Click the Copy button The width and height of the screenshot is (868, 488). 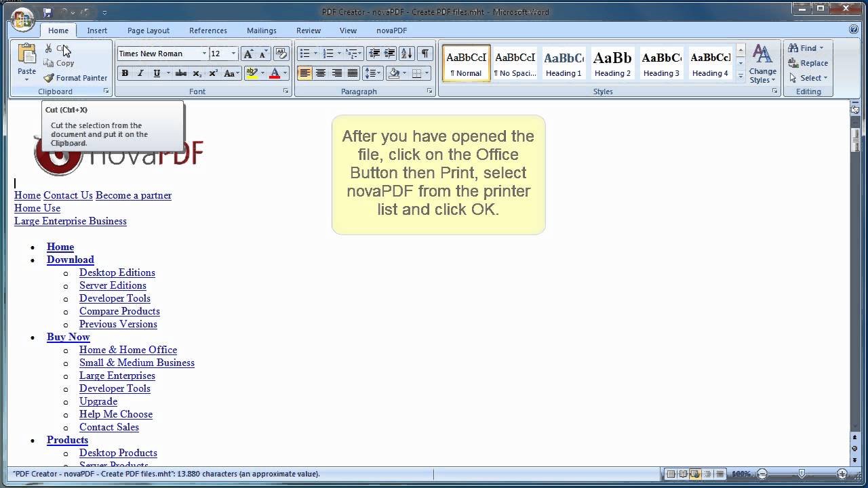60,63
